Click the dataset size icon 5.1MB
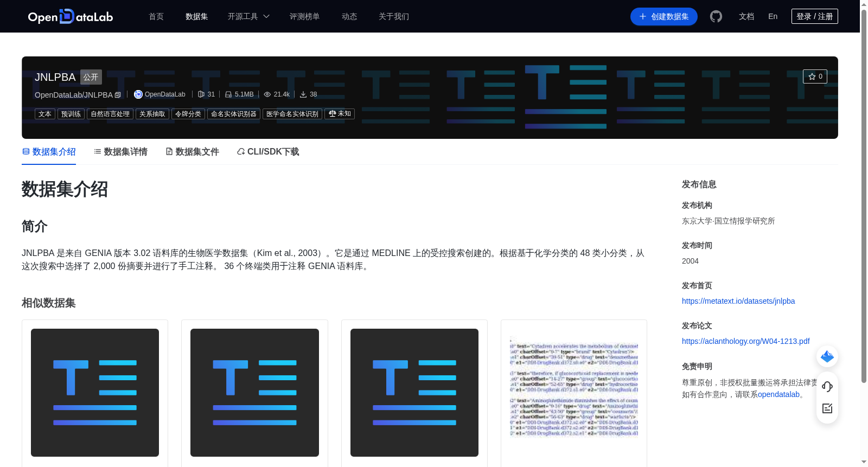Screen dimensions: 868x467 (x=228, y=94)
